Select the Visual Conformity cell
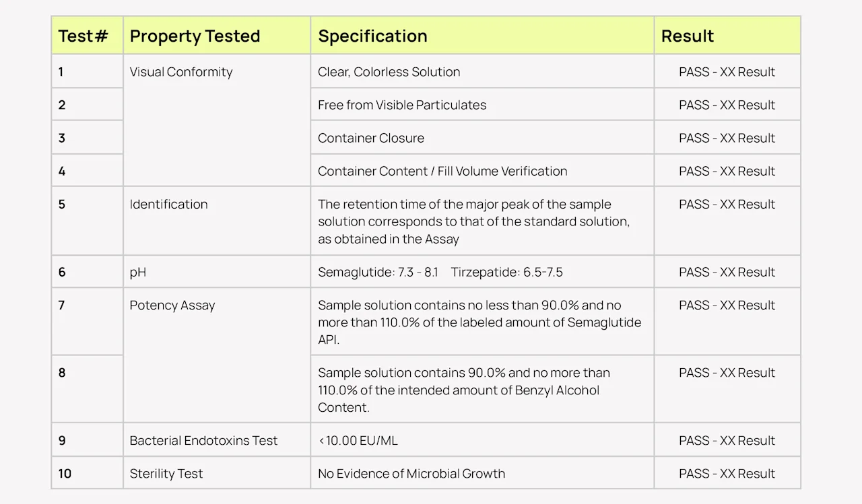This screenshot has height=504, width=862. tap(180, 72)
